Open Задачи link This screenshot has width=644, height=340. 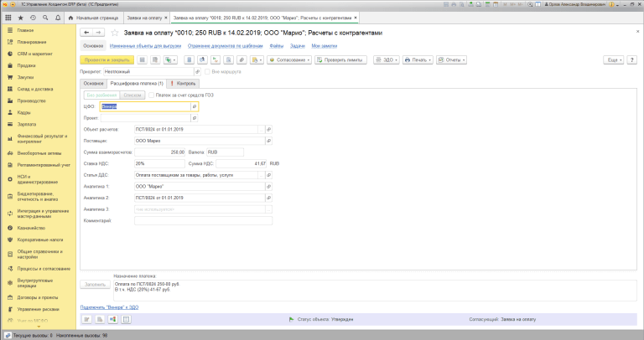(298, 46)
